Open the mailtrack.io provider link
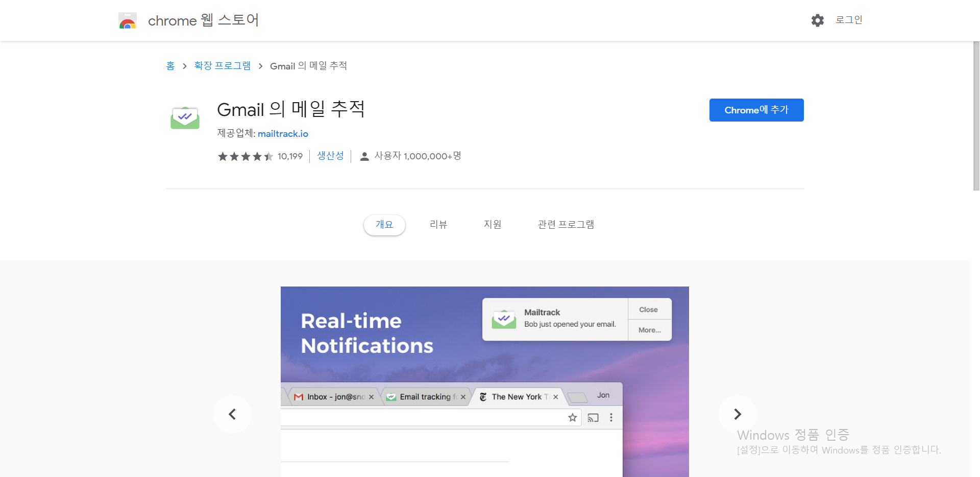 (x=283, y=133)
